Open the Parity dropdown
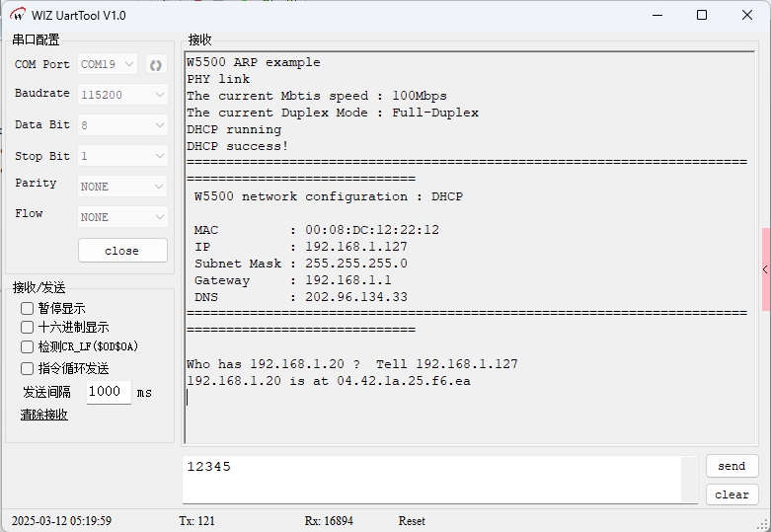 122,187
